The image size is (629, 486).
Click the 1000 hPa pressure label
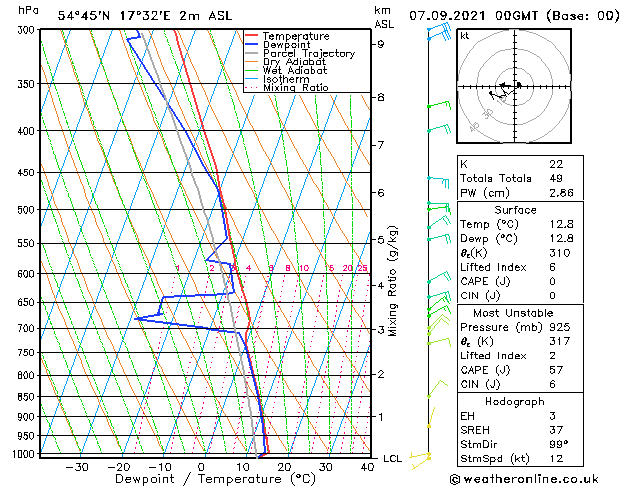tap(26, 454)
